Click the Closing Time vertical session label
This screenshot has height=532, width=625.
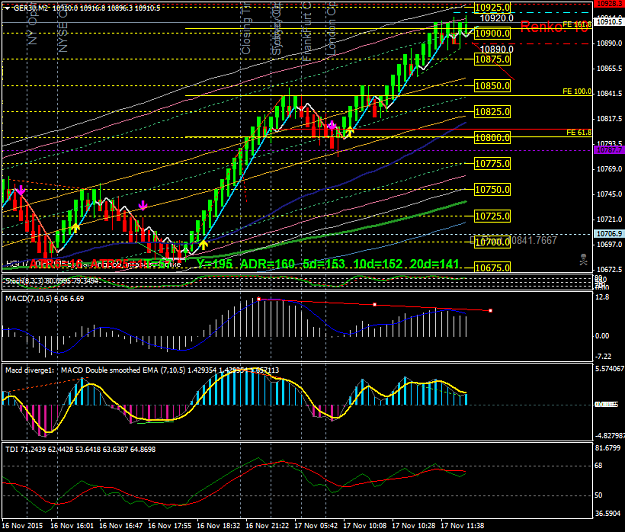coord(246,29)
